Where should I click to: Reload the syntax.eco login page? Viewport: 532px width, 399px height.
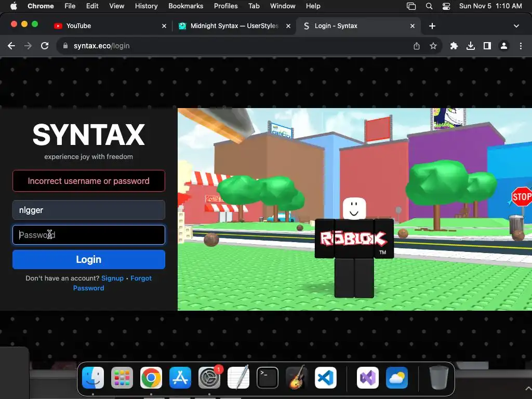pyautogui.click(x=45, y=46)
